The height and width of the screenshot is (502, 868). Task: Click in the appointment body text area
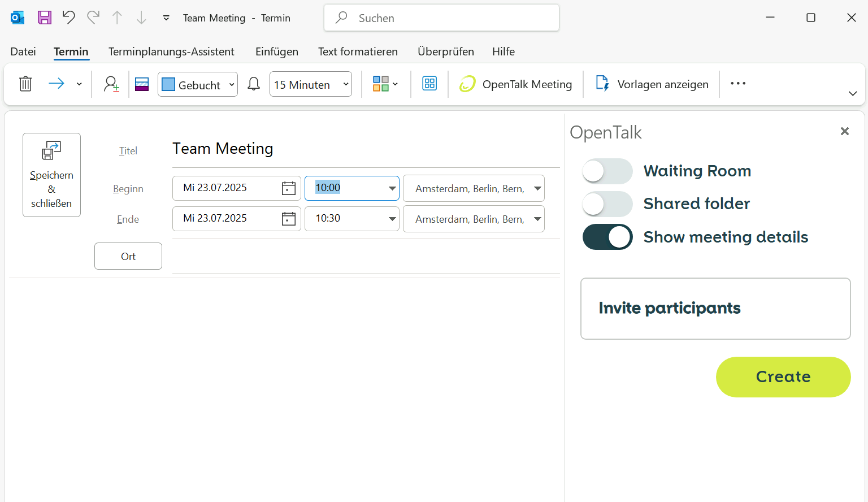[x=284, y=390]
